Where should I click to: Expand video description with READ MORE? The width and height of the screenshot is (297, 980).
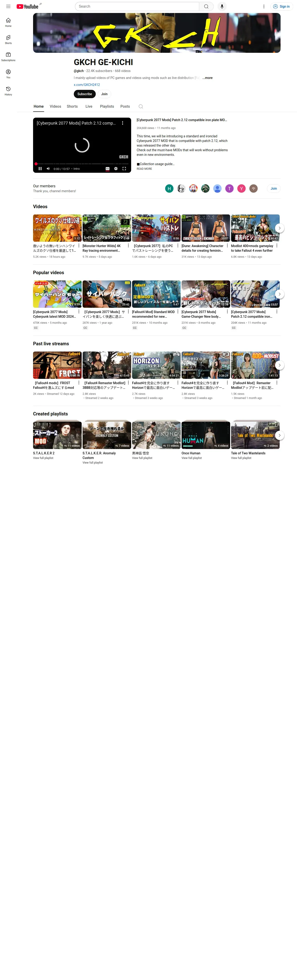[144, 169]
